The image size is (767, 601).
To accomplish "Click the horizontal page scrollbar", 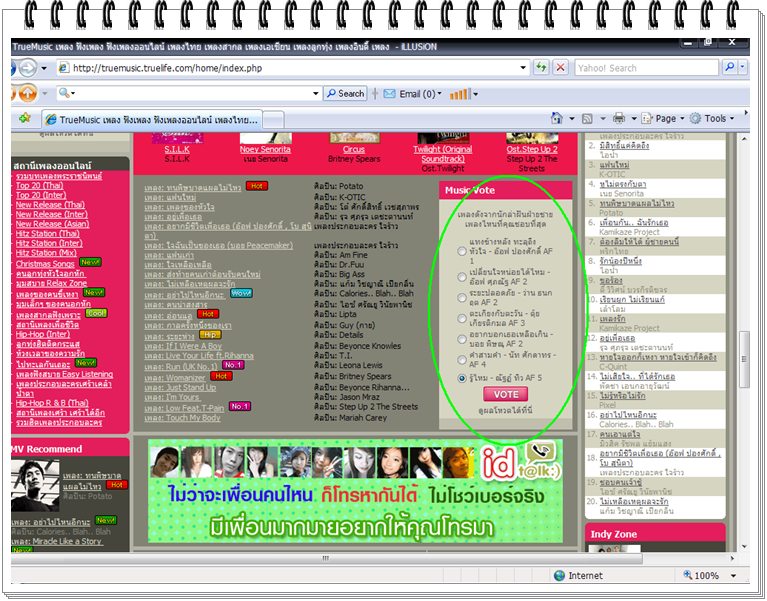I will [327, 558].
